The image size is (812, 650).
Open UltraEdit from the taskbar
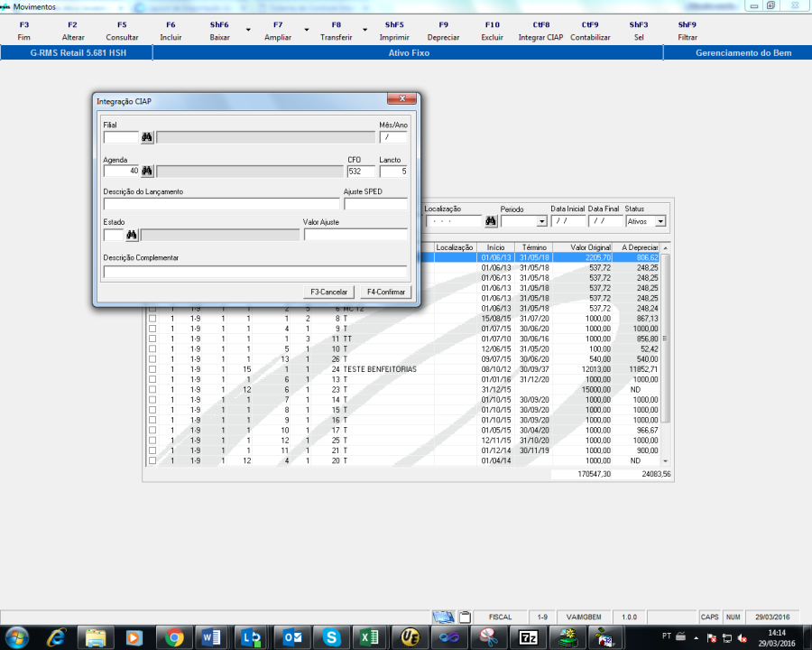pyautogui.click(x=410, y=637)
